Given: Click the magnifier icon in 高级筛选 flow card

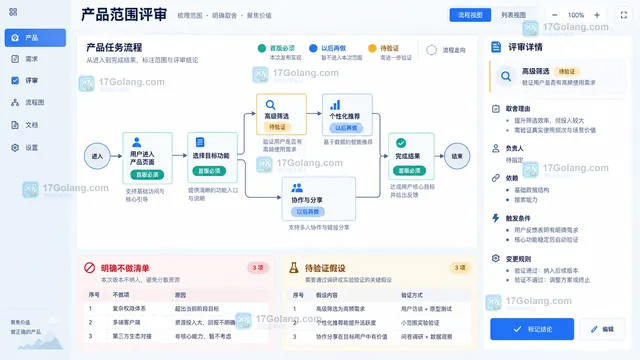Looking at the screenshot, I should [270, 104].
